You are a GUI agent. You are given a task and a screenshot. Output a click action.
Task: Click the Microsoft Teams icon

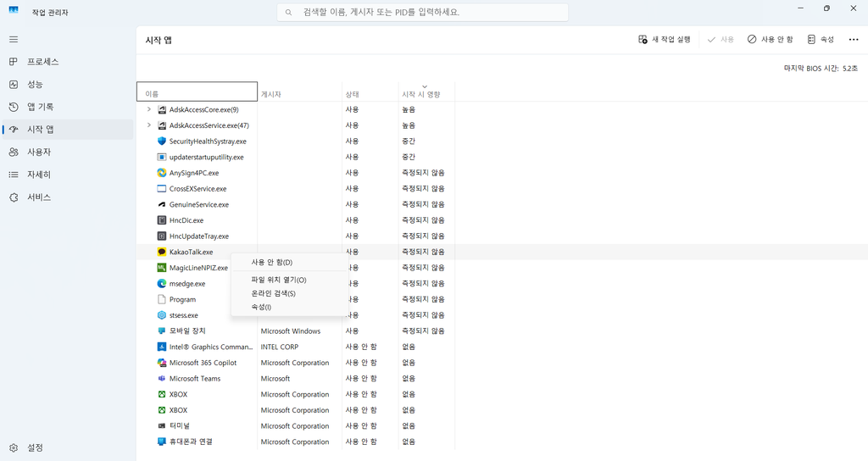tap(162, 379)
